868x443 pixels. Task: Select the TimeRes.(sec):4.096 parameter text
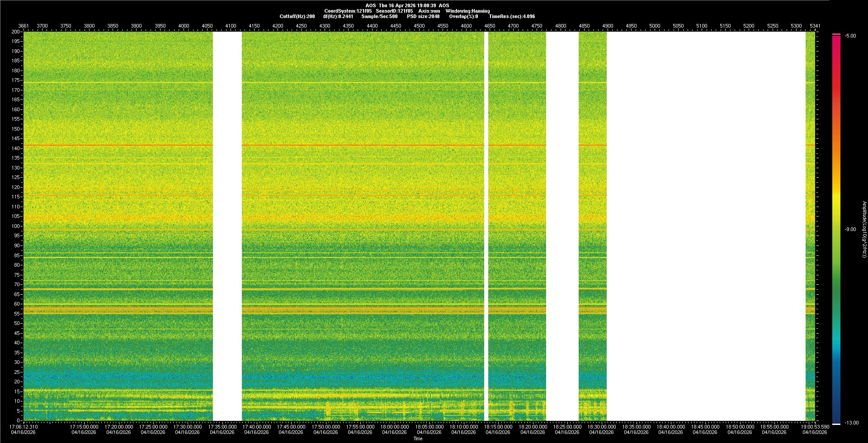(x=512, y=16)
